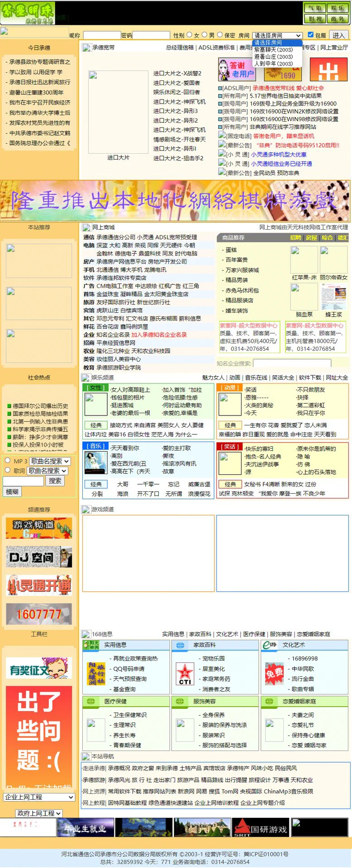Click the 小灵通开通 banner
Viewport: 352px width, 868px height.
pyautogui.click(x=39, y=585)
